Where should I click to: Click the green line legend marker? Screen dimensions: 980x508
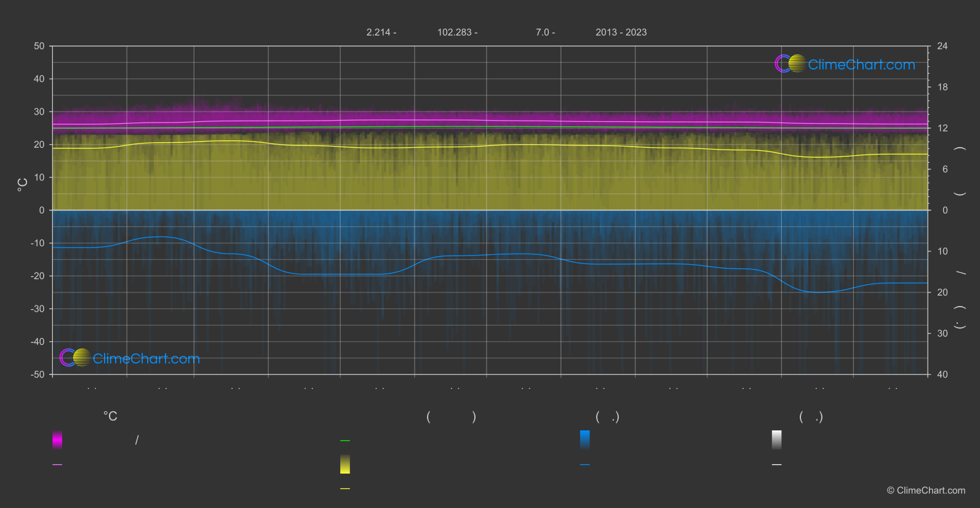point(345,441)
